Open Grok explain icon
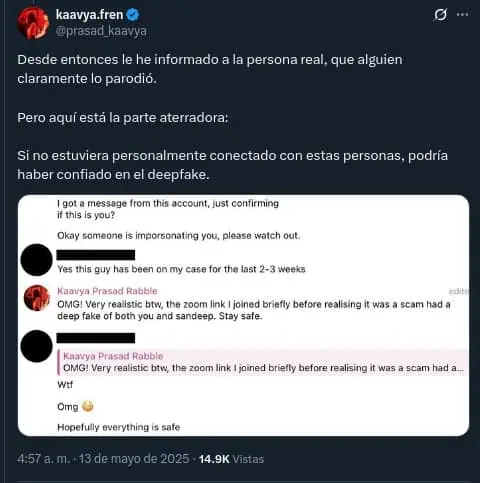Viewport: 480px width, 483px height. pos(440,15)
